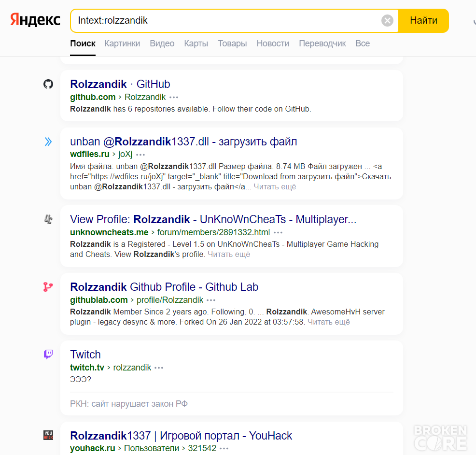The width and height of the screenshot is (476, 455).
Task: Click the Найти search button
Action: coord(423,21)
